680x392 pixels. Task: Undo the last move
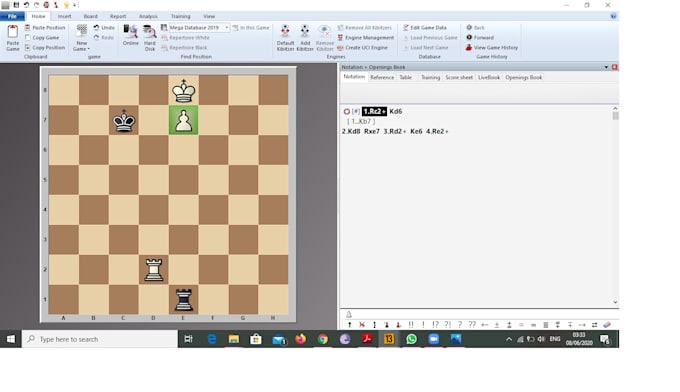click(104, 27)
